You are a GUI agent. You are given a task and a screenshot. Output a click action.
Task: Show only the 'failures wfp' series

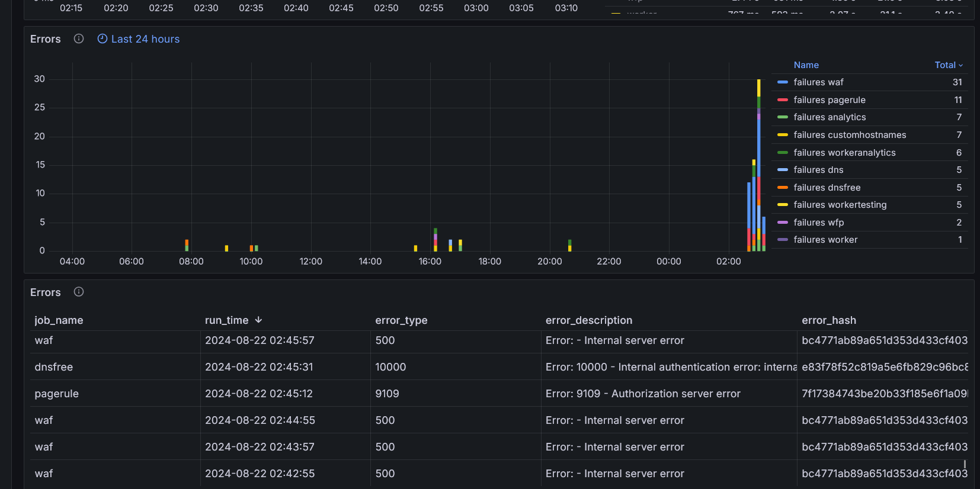[819, 223]
